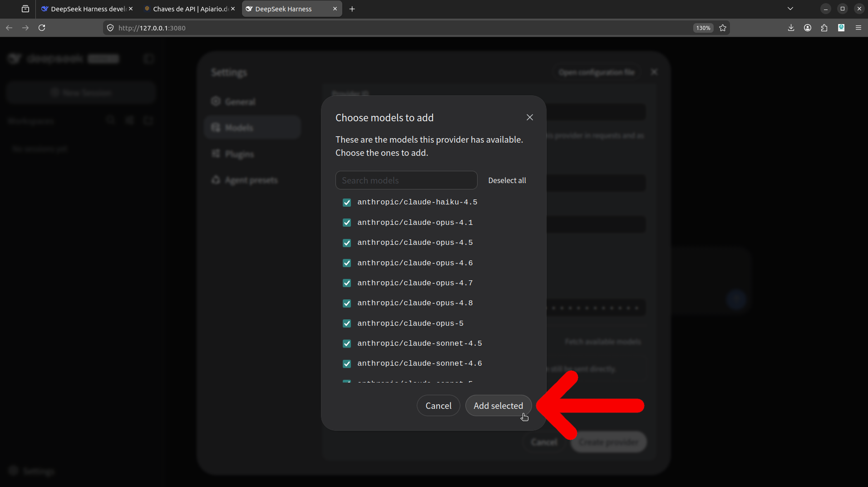Screen dimensions: 868x487
Task: Bookmark this page with star icon
Action: click(x=723, y=28)
